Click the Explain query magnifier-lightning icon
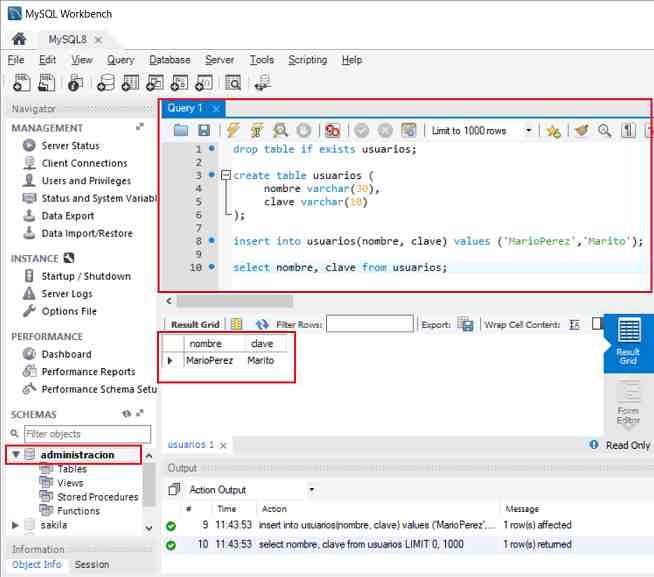This screenshot has width=654, height=577. coord(281,131)
